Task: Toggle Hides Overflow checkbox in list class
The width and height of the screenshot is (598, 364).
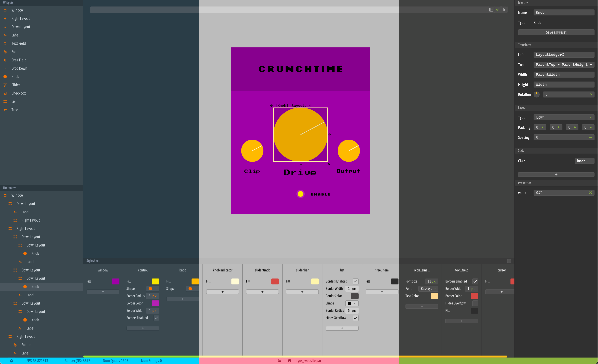Action: 355,318
